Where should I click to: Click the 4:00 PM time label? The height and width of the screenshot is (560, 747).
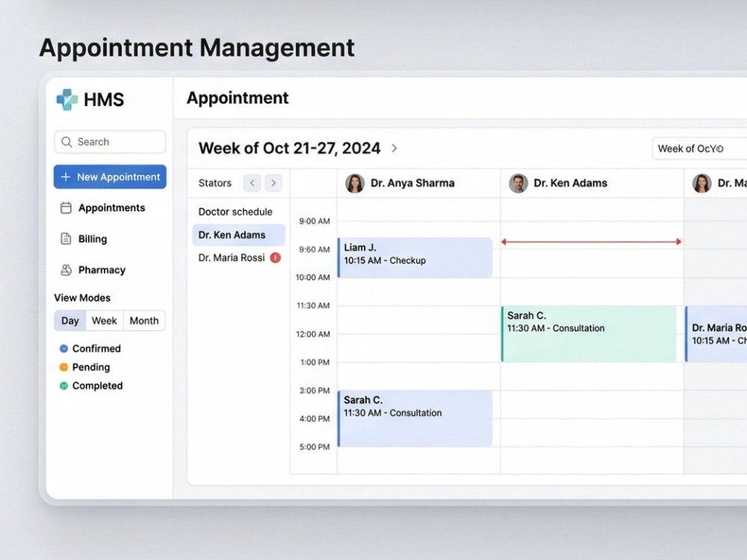[314, 419]
